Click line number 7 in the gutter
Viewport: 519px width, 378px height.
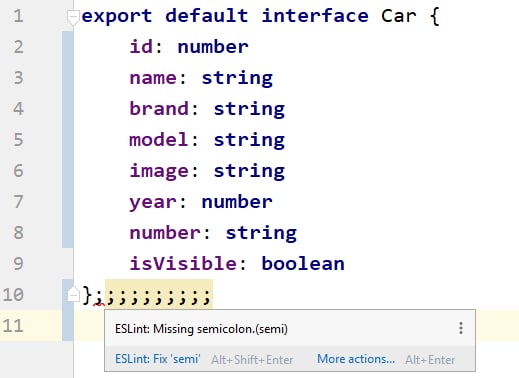click(18, 202)
